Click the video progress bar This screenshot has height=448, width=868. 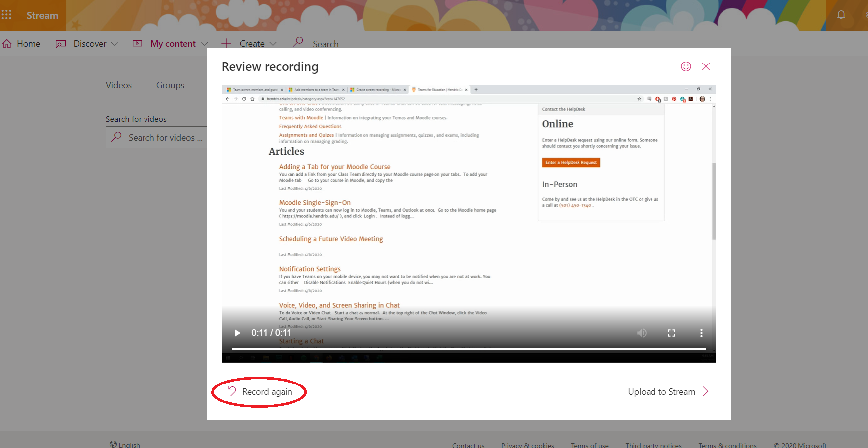point(469,349)
